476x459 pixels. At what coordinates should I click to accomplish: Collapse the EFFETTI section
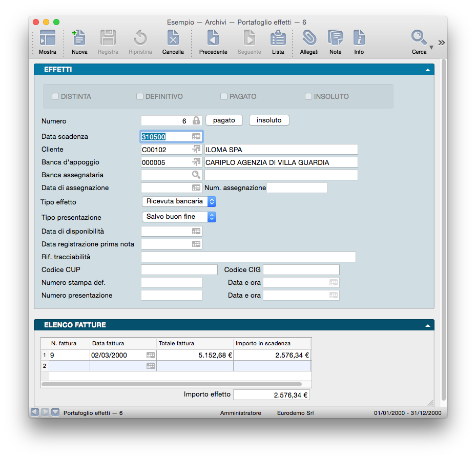click(x=428, y=70)
